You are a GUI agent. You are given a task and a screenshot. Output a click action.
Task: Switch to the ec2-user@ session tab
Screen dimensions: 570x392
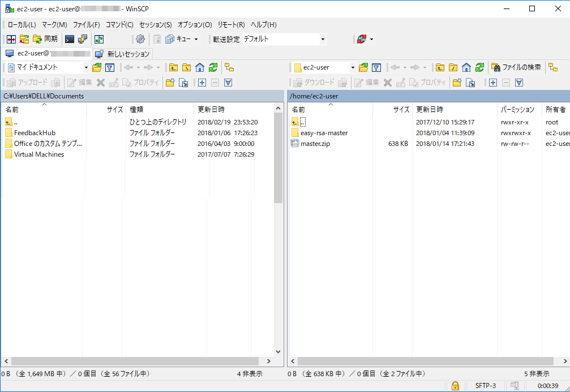[47, 53]
